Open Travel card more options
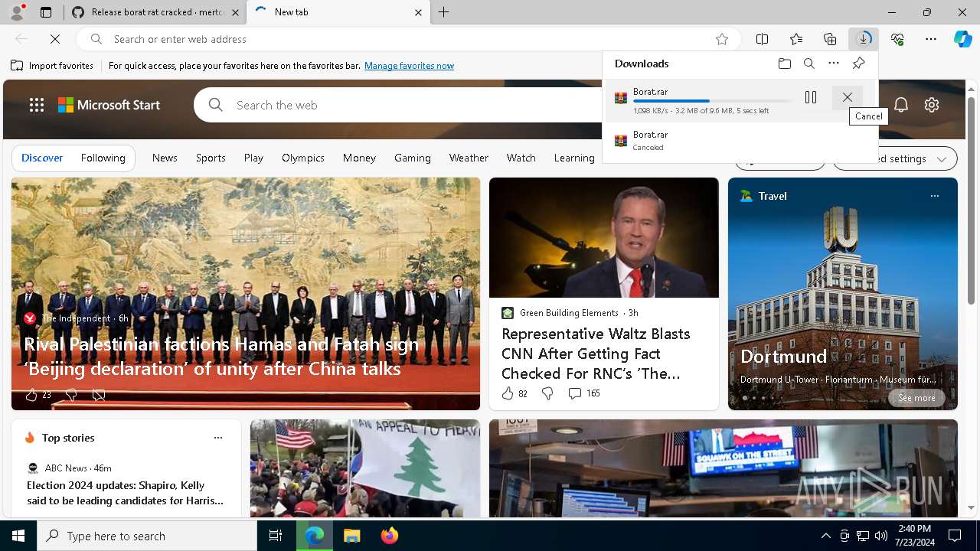 tap(934, 196)
